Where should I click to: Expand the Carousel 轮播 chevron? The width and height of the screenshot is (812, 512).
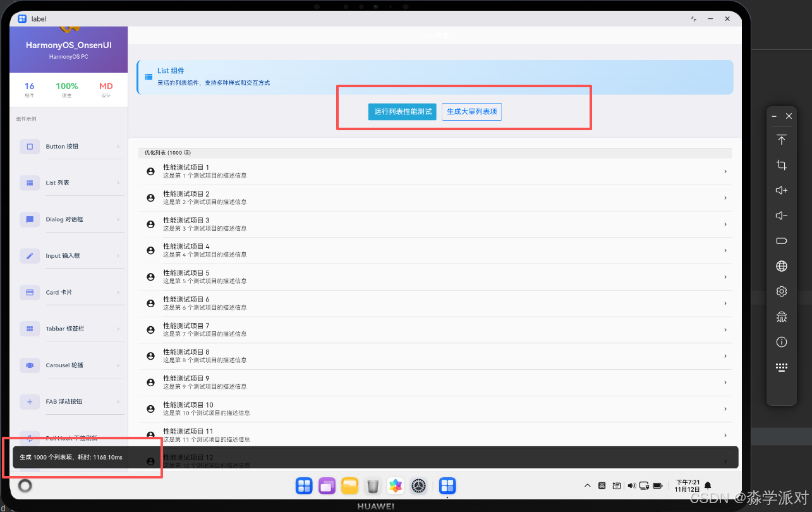click(x=118, y=365)
